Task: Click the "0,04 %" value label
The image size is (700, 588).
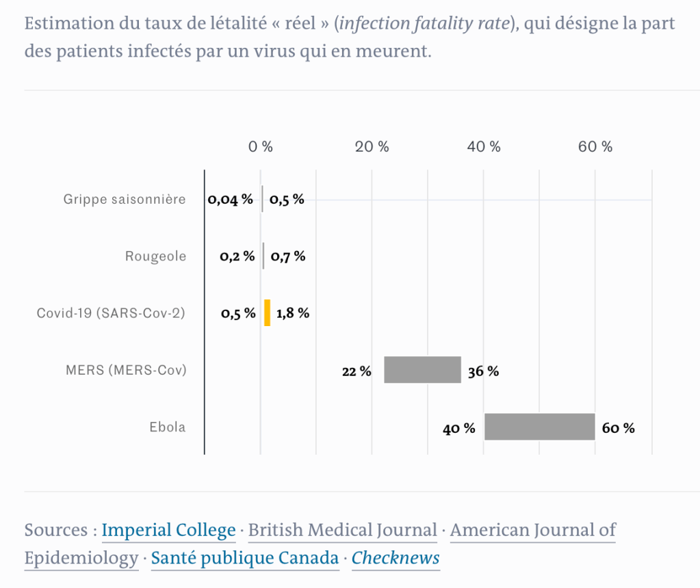Action: (x=231, y=200)
